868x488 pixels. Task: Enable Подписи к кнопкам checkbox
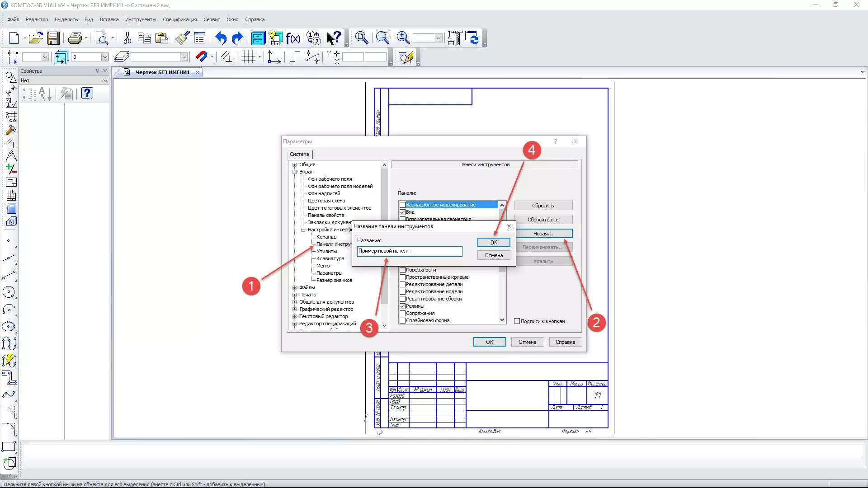517,321
